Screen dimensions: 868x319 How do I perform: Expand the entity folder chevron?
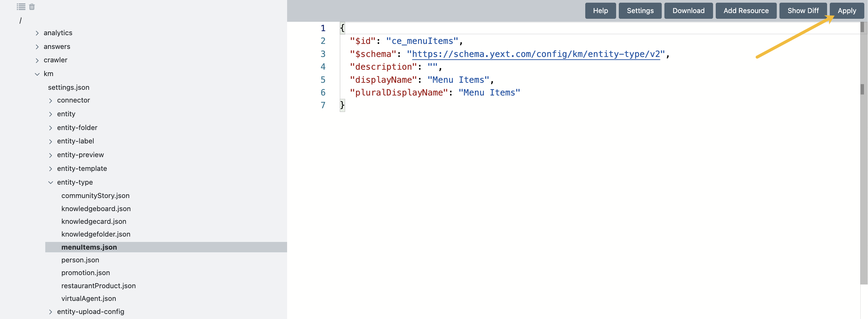pyautogui.click(x=51, y=114)
